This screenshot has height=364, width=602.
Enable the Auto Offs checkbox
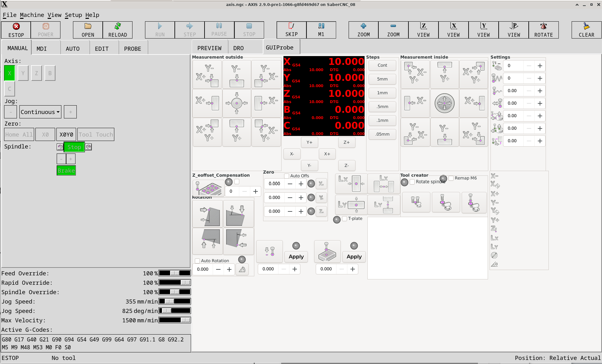tap(287, 176)
